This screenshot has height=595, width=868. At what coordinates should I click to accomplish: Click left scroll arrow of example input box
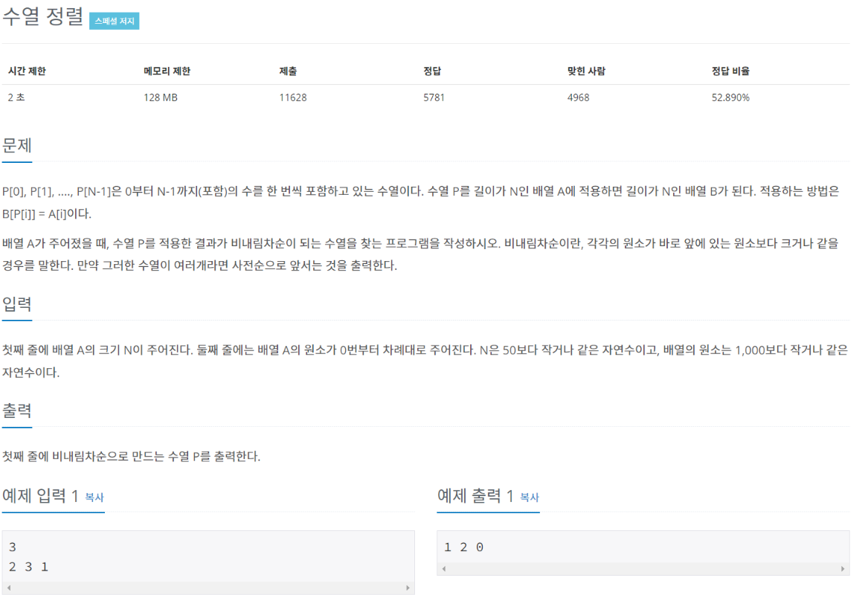pyautogui.click(x=9, y=588)
